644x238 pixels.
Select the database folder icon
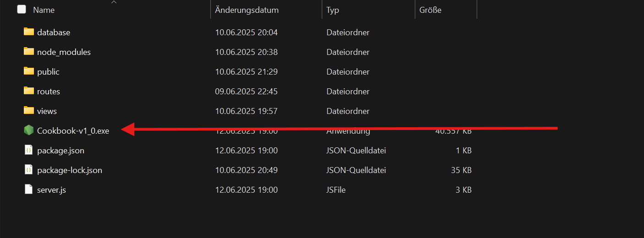click(29, 32)
